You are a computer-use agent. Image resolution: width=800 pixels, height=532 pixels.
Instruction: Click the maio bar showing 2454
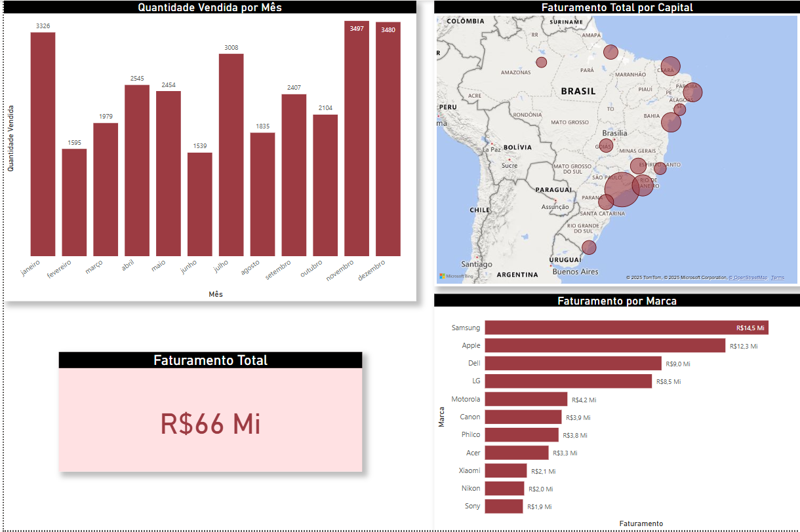click(x=169, y=174)
